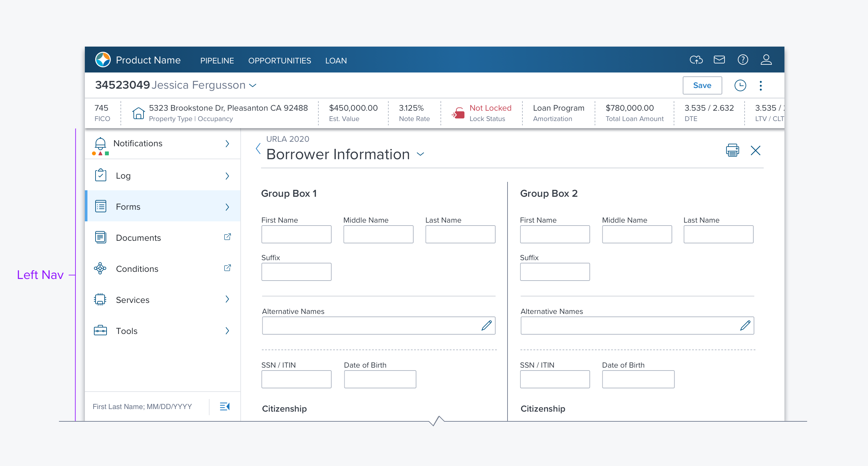Focus Suffix field in Group Box 1
This screenshot has width=868, height=466.
(296, 272)
